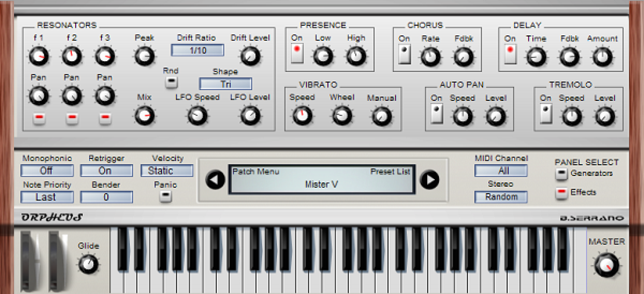Select the Effects panel
This screenshot has width=644, height=294.
click(562, 192)
